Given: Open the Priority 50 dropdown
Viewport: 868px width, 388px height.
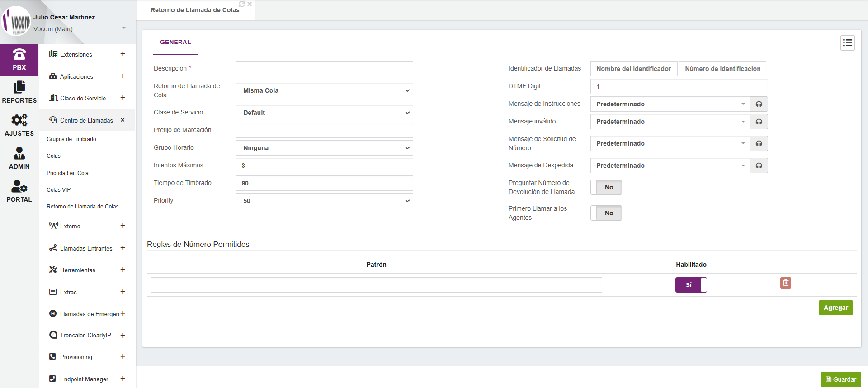Looking at the screenshot, I should pyautogui.click(x=324, y=201).
